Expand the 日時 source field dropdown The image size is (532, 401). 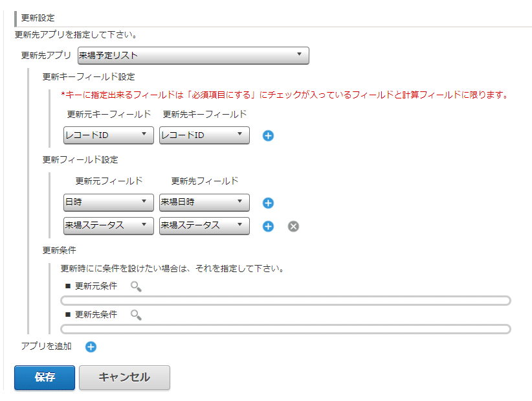(109, 202)
